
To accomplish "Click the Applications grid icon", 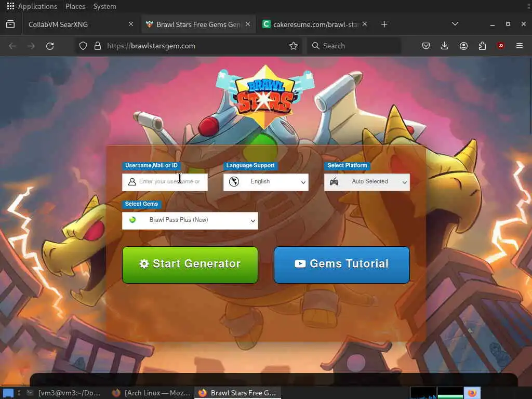I will click(10, 6).
